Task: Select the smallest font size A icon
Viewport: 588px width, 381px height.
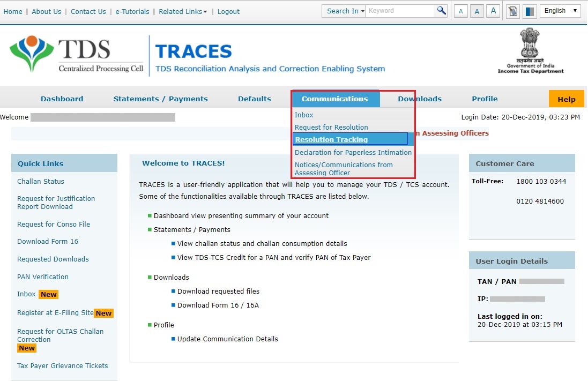Action: pos(460,11)
